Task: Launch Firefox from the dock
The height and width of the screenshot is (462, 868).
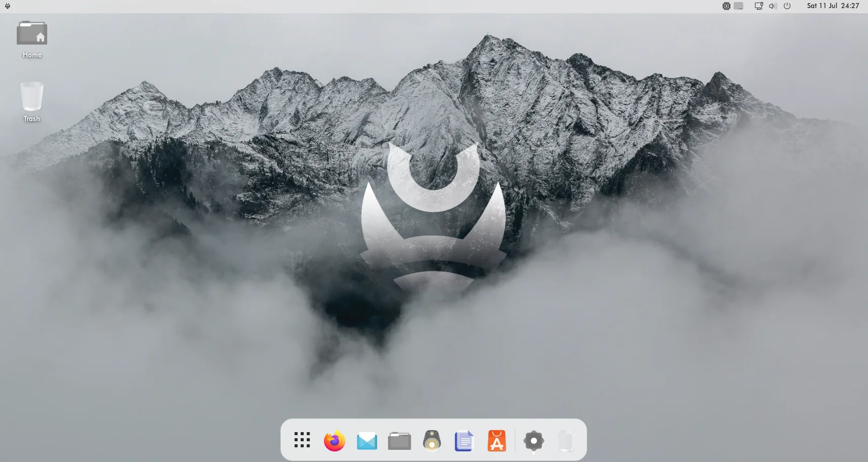Action: [335, 441]
